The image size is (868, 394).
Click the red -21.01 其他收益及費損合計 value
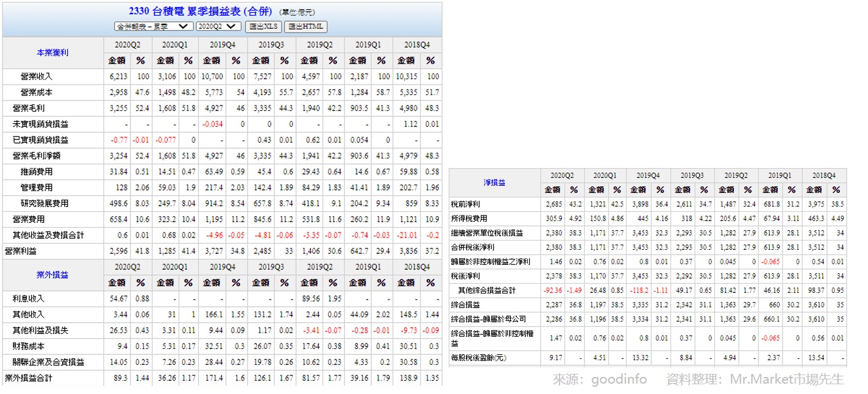407,235
